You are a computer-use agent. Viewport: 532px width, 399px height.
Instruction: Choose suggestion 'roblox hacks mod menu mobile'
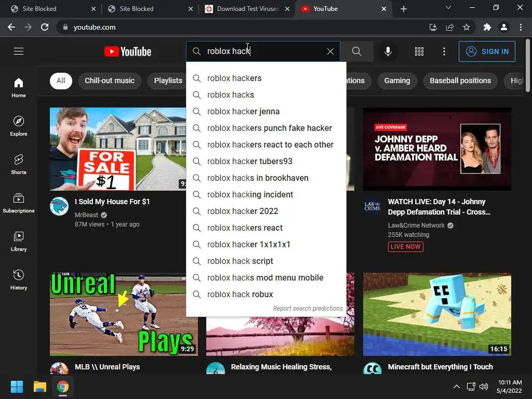pos(267,277)
